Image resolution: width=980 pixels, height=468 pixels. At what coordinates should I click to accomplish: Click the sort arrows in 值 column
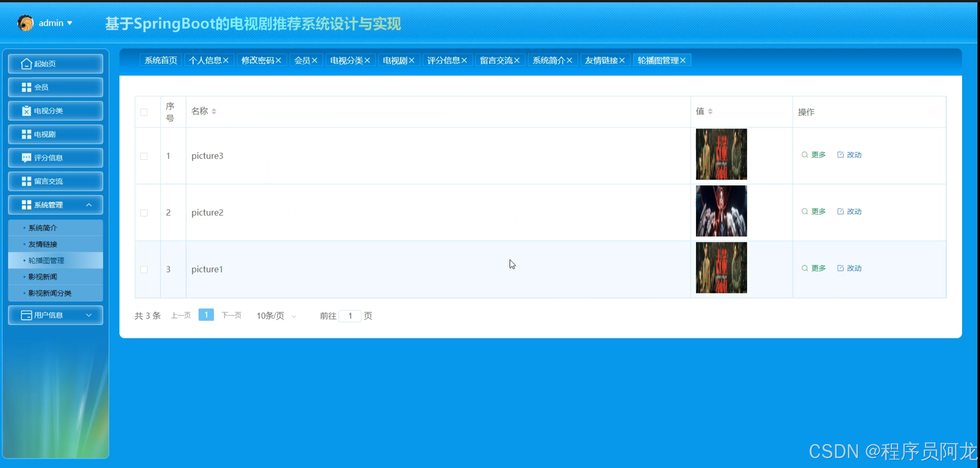(710, 111)
